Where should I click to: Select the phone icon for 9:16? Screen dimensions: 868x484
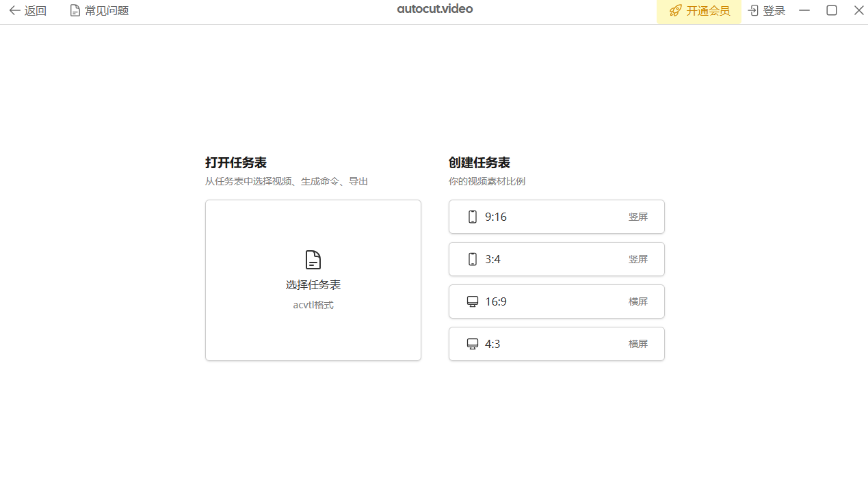[x=472, y=217]
